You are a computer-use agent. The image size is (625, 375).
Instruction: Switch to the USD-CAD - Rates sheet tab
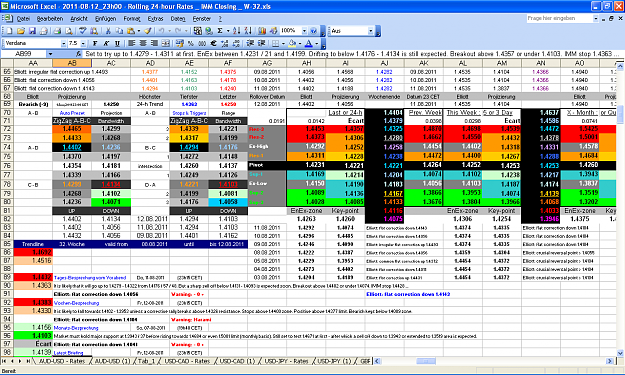tap(187, 361)
